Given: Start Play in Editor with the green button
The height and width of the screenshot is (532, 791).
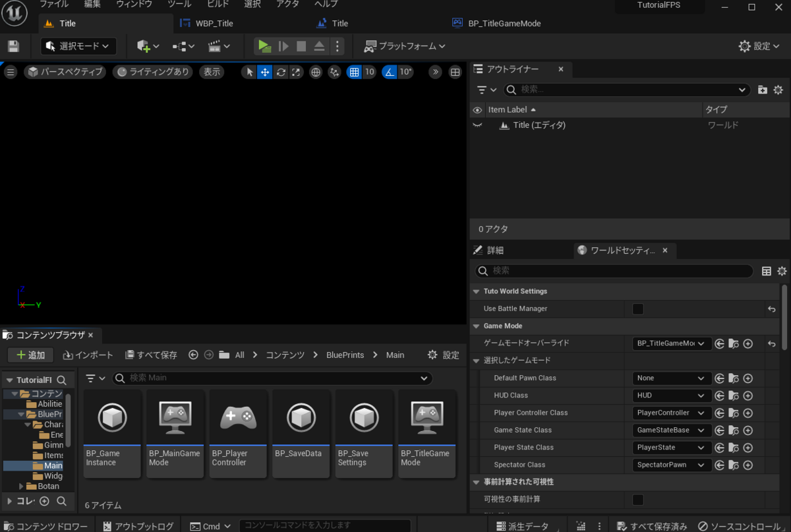Looking at the screenshot, I should (264, 46).
